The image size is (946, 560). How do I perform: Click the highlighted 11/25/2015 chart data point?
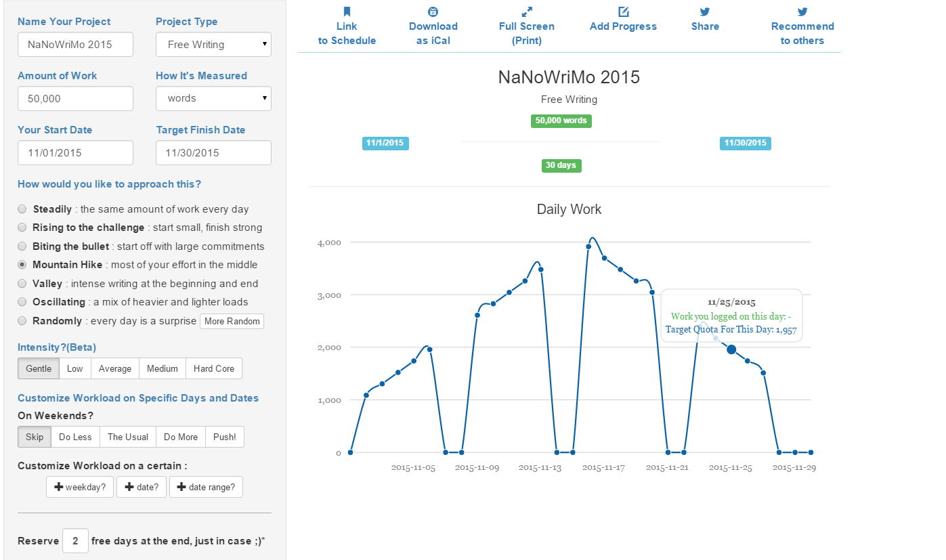click(731, 349)
